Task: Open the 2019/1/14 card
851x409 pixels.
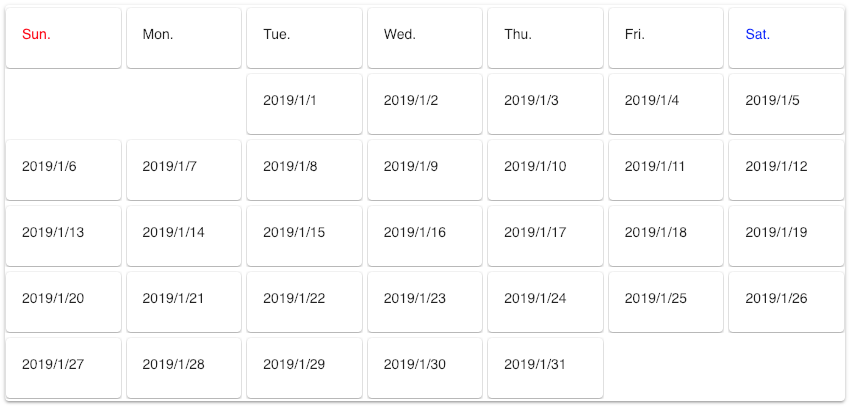Action: pyautogui.click(x=184, y=236)
